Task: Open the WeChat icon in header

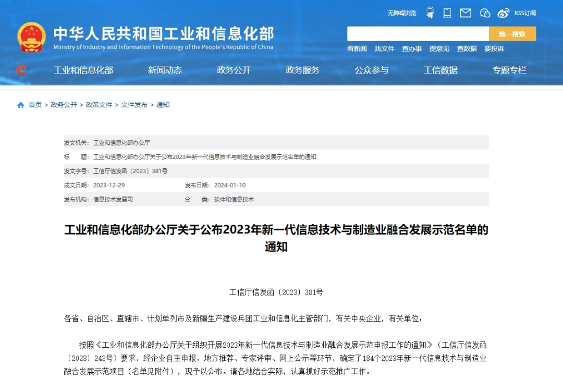Action: coord(485,13)
